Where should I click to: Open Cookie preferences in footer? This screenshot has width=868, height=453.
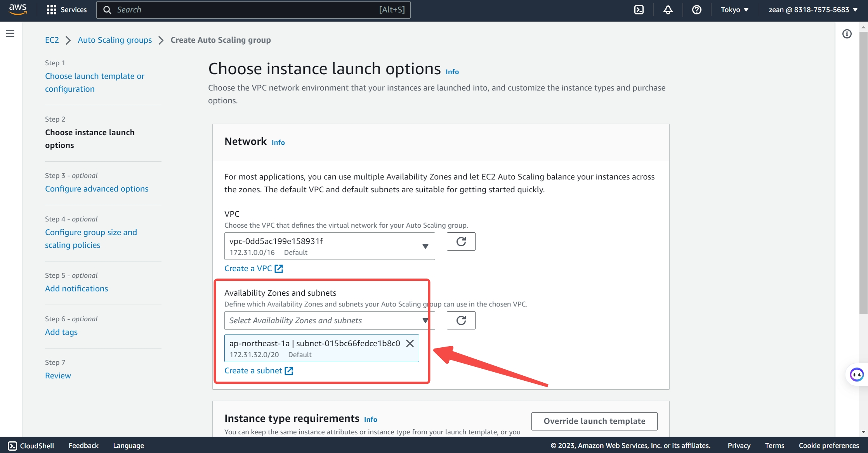829,446
